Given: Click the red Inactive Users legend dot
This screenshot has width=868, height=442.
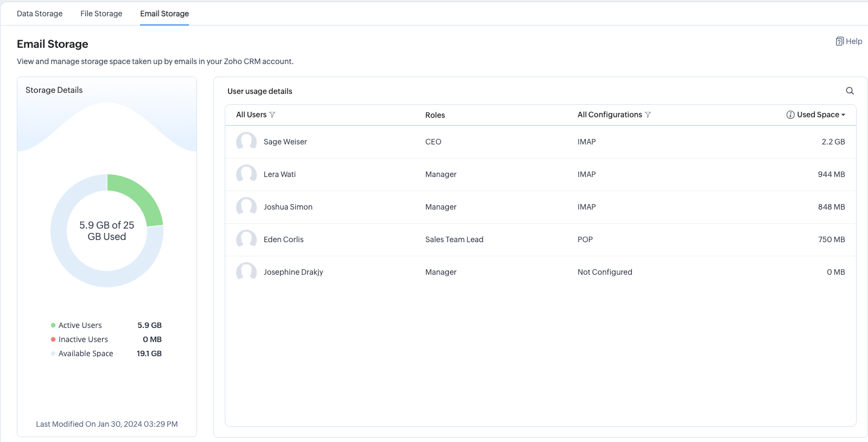Looking at the screenshot, I should [53, 339].
